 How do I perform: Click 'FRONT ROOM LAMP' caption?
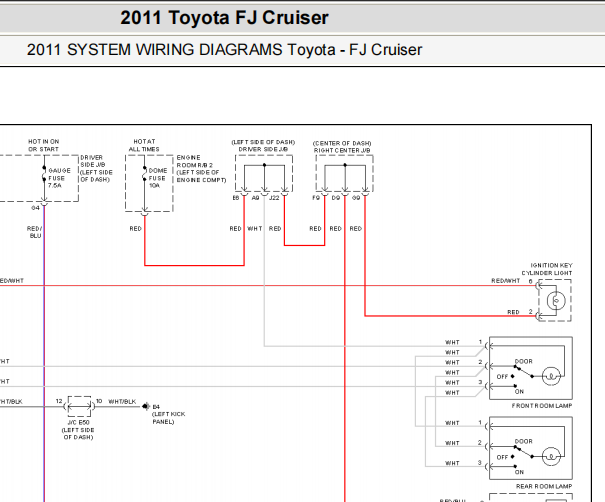tap(542, 406)
